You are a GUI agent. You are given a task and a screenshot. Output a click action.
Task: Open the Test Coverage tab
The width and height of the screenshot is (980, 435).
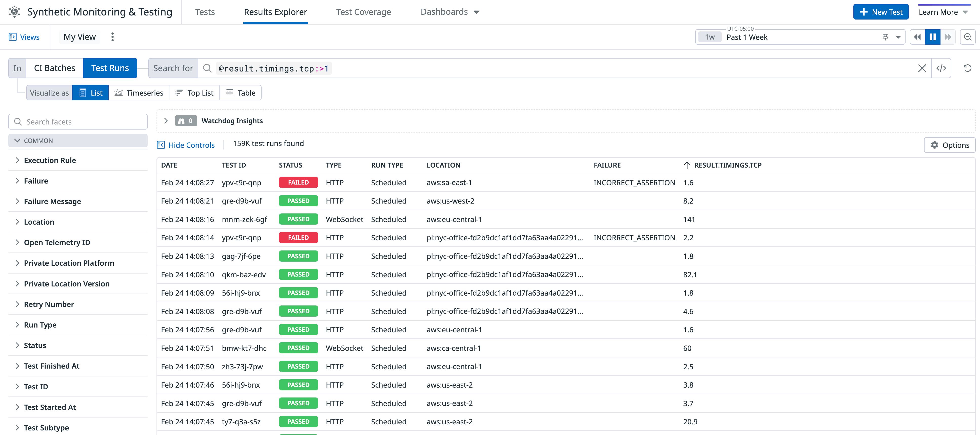pyautogui.click(x=363, y=12)
